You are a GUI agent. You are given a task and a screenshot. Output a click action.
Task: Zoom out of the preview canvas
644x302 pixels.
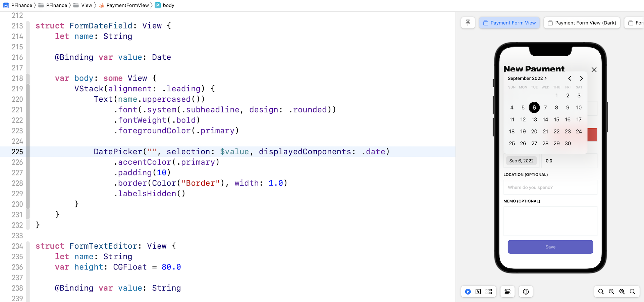(601, 292)
